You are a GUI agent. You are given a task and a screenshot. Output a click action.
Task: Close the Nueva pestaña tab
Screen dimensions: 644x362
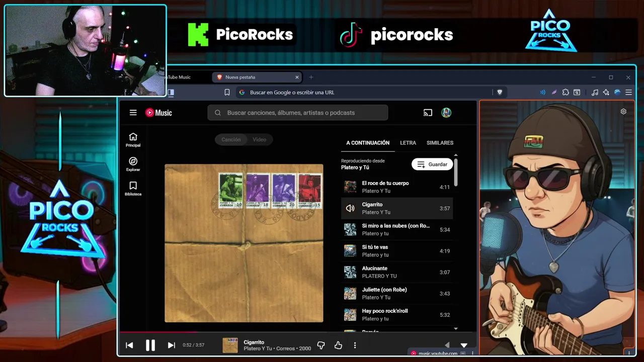(x=297, y=77)
